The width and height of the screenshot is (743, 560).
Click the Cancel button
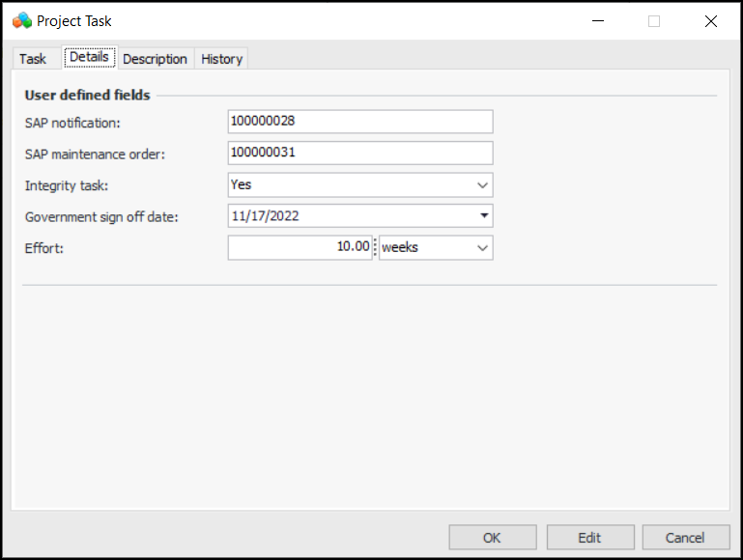pos(686,537)
